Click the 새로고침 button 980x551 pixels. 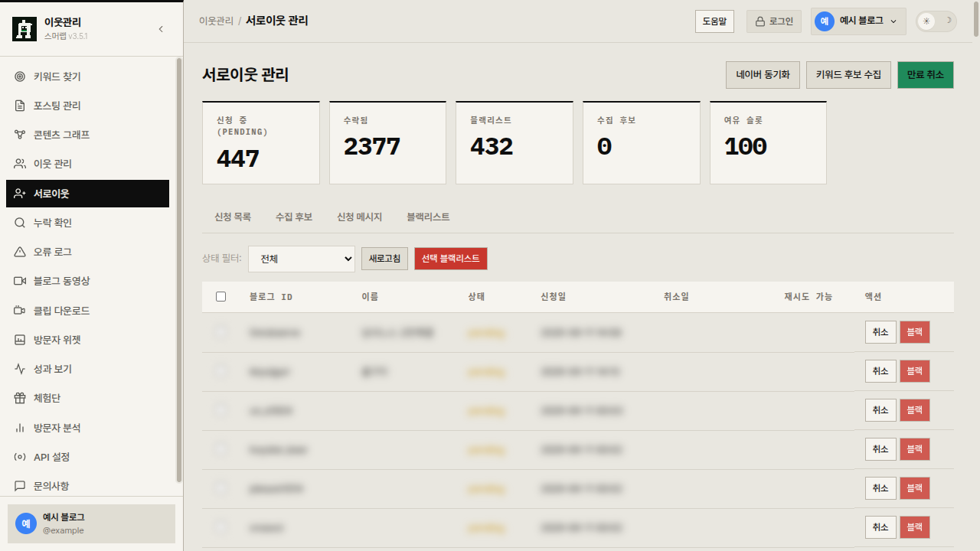point(384,259)
